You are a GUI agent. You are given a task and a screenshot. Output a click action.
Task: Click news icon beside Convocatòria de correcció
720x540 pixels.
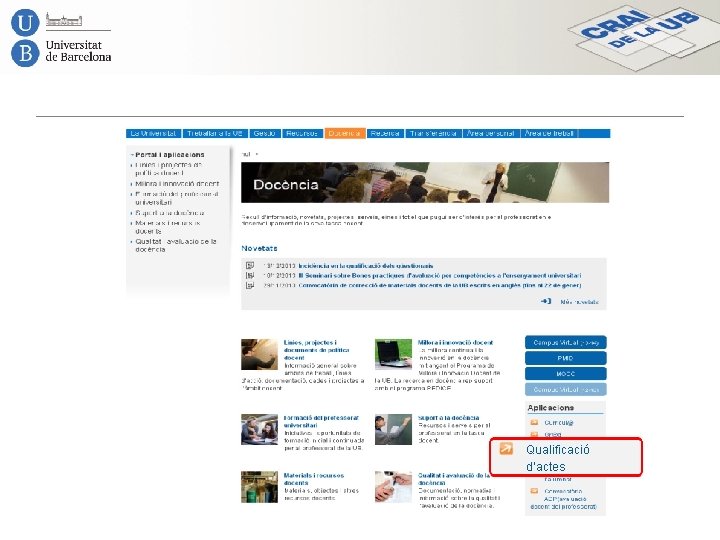(x=250, y=285)
